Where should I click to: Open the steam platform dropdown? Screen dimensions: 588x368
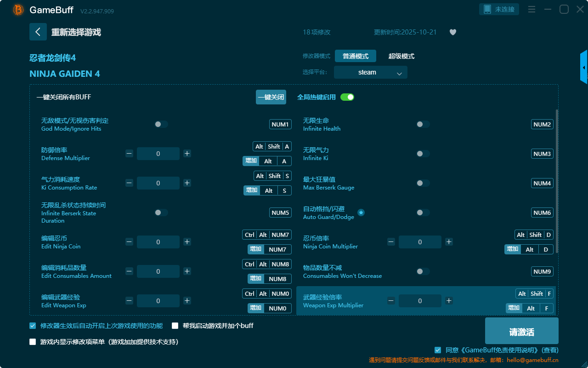click(370, 72)
